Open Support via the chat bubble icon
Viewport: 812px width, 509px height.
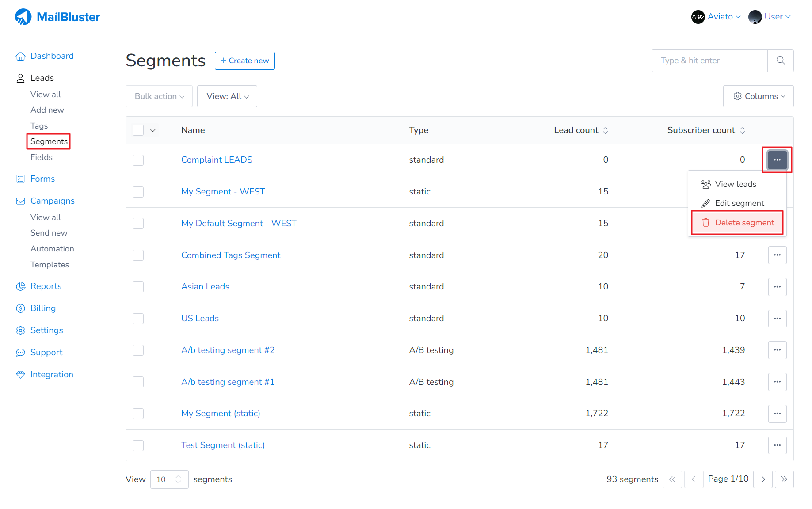(20, 352)
